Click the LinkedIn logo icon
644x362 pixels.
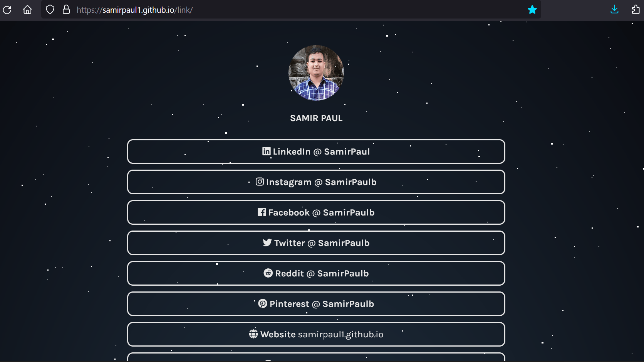click(266, 151)
